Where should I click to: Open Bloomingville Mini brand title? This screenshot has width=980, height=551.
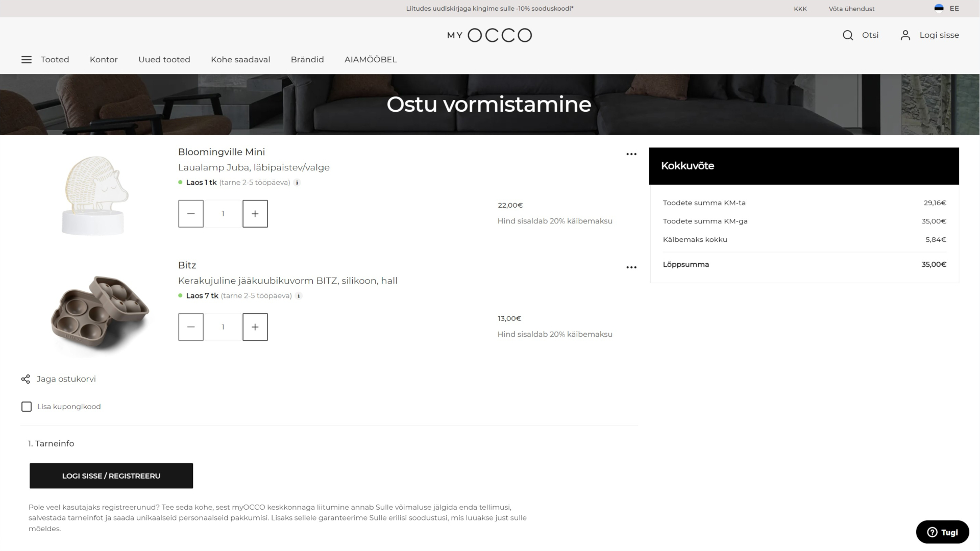point(222,152)
